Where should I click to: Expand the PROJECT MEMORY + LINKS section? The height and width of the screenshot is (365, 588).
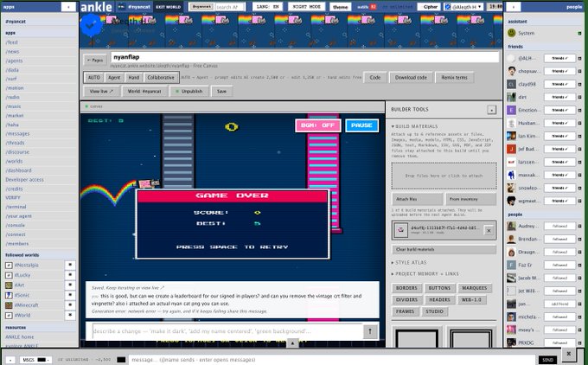(x=425, y=274)
